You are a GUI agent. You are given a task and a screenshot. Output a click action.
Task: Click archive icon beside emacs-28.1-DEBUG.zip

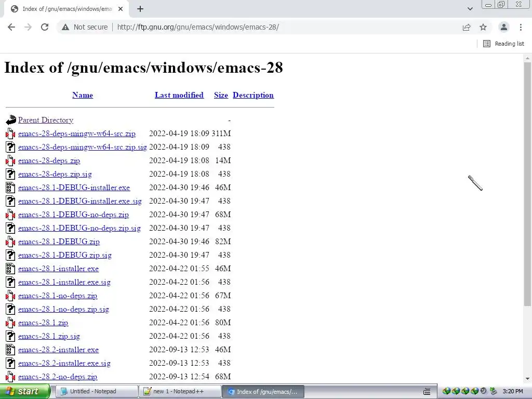tap(10, 242)
